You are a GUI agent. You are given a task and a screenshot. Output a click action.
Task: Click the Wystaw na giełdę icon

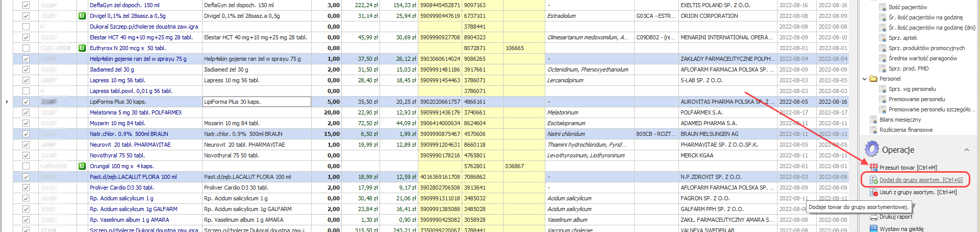pyautogui.click(x=874, y=228)
